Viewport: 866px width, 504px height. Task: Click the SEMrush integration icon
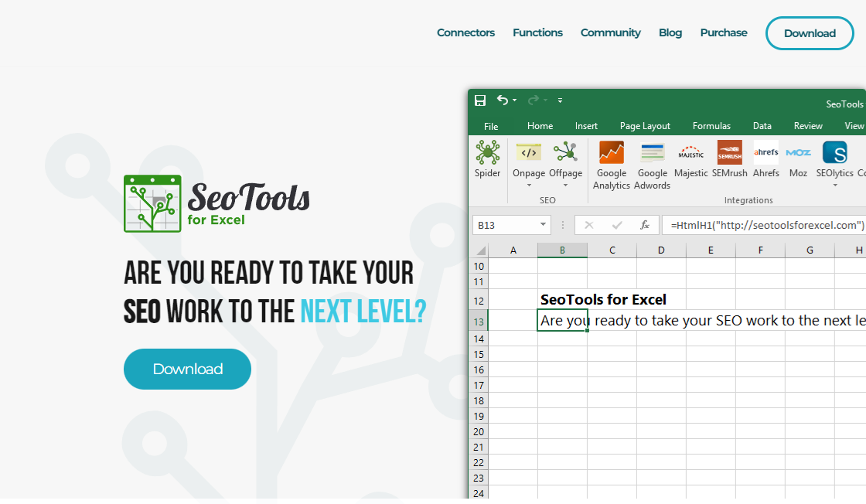click(729, 153)
